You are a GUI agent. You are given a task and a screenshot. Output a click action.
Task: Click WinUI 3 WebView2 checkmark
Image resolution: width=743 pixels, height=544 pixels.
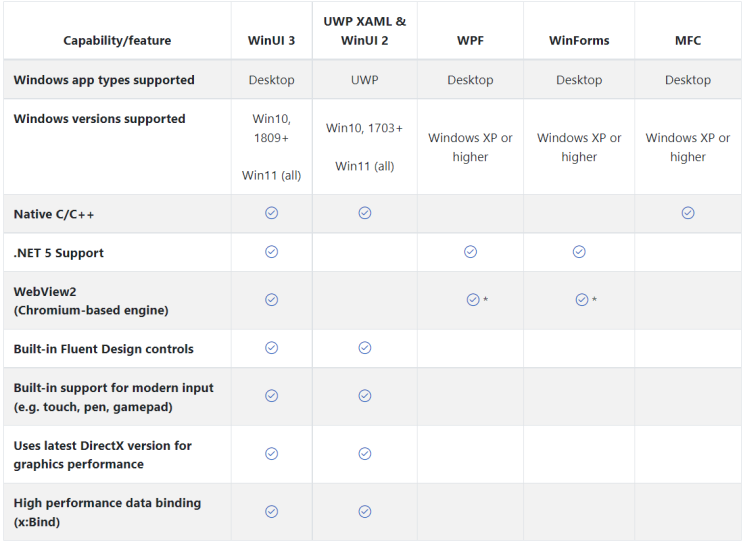[271, 300]
